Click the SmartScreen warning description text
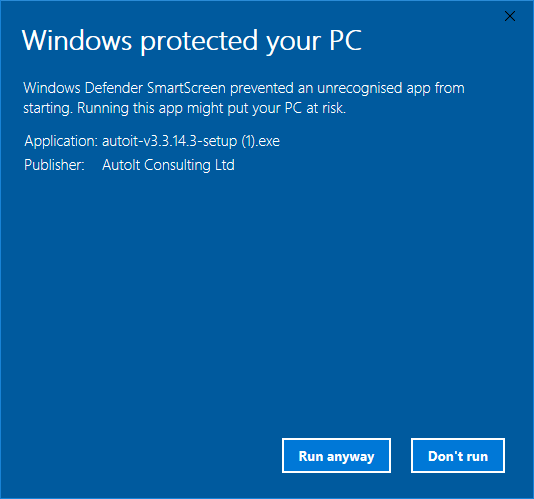The height and width of the screenshot is (499, 534). click(x=244, y=98)
